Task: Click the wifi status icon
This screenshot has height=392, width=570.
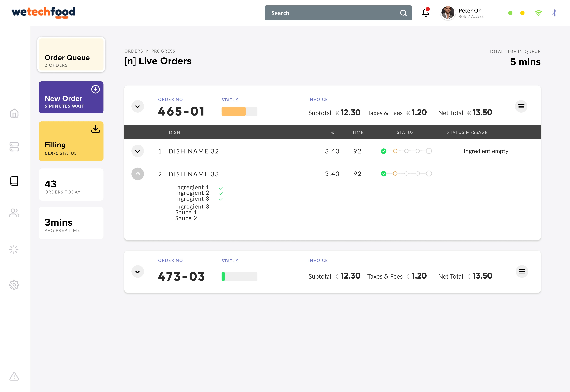Action: [539, 13]
